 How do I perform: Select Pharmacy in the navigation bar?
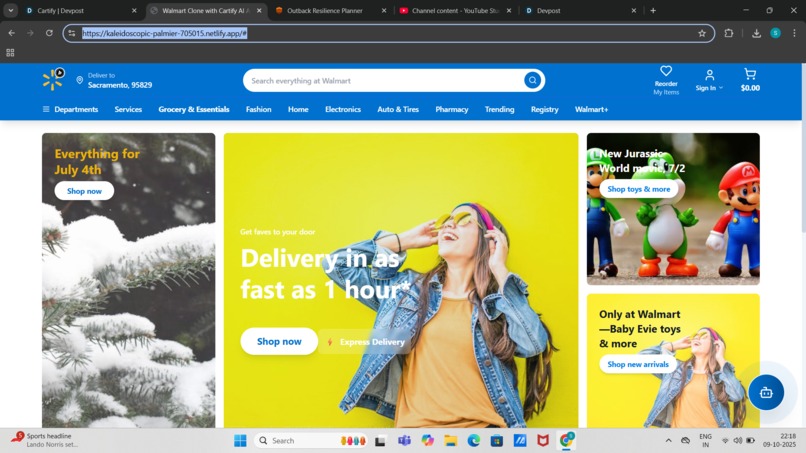[x=452, y=109]
